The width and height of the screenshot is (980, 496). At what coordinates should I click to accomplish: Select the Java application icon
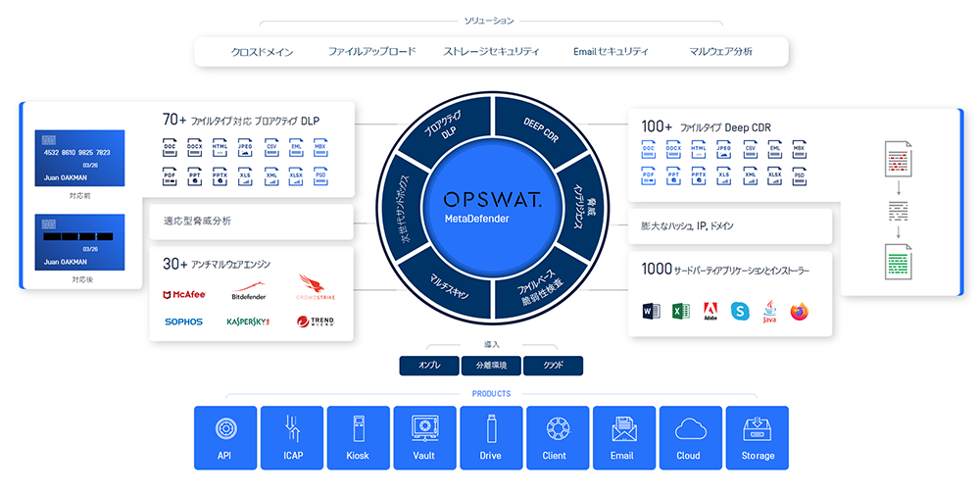click(769, 311)
